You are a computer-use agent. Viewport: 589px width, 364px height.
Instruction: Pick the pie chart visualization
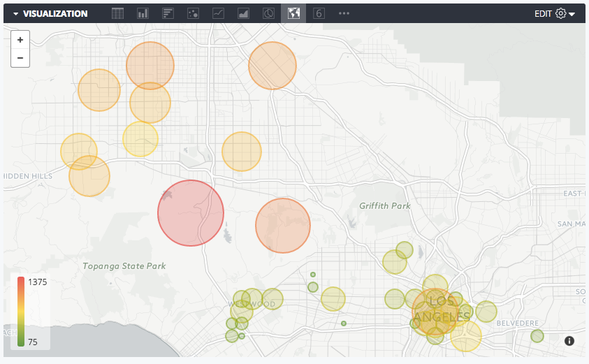(x=268, y=13)
